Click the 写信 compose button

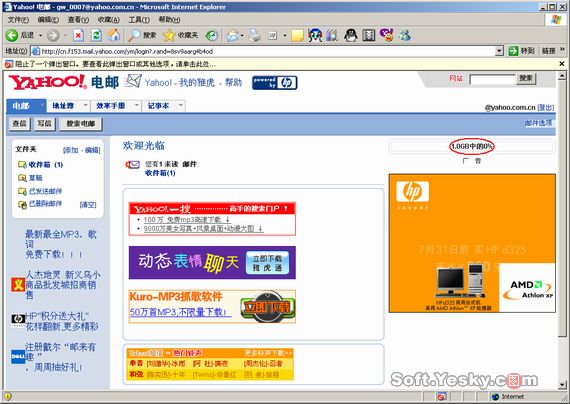[44, 124]
